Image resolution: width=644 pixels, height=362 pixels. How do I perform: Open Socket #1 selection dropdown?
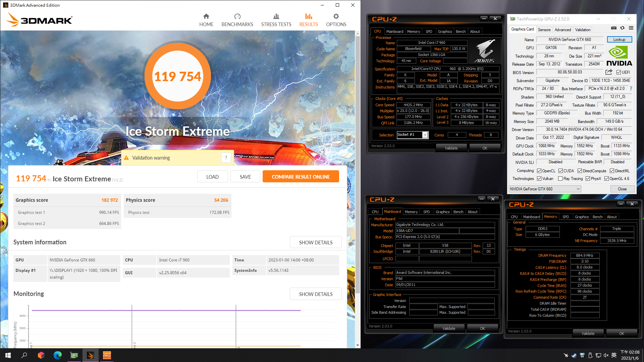[412, 135]
